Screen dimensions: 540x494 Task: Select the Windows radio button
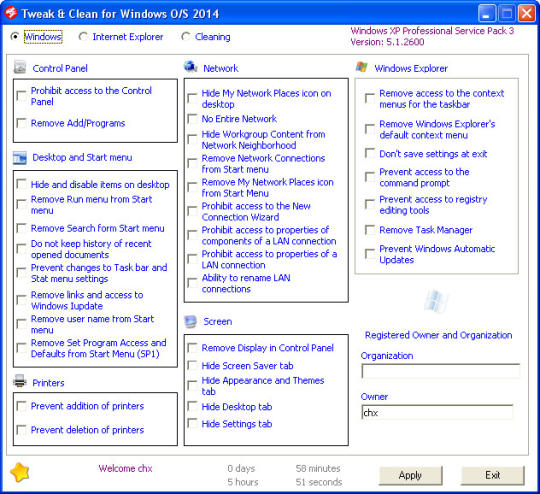tap(14, 36)
